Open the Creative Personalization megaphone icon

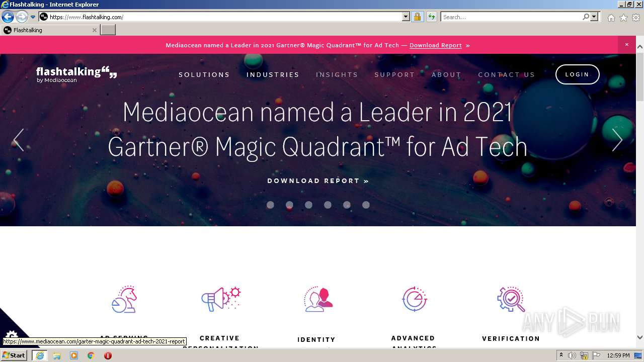221,299
